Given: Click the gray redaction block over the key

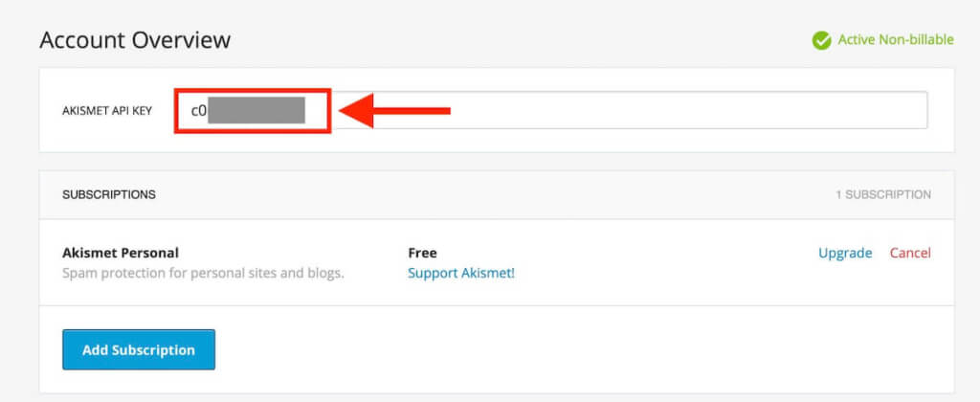Looking at the screenshot, I should 256,110.
